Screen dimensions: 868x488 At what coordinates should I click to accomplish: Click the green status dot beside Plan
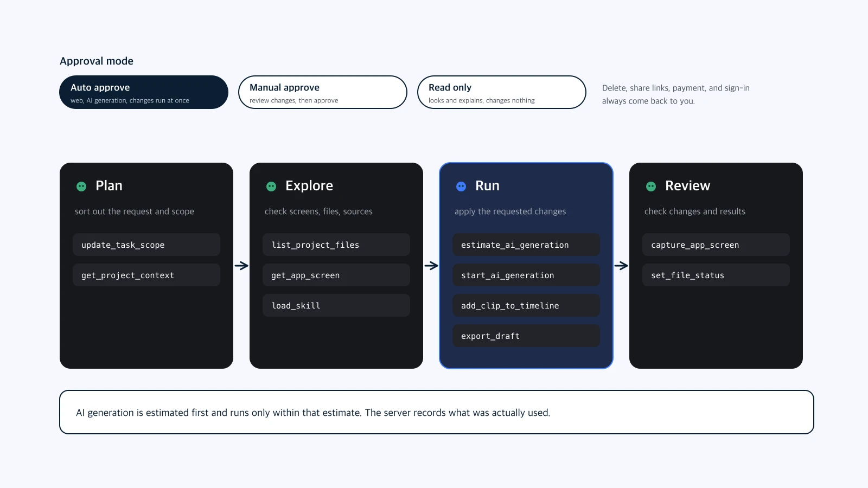(81, 187)
